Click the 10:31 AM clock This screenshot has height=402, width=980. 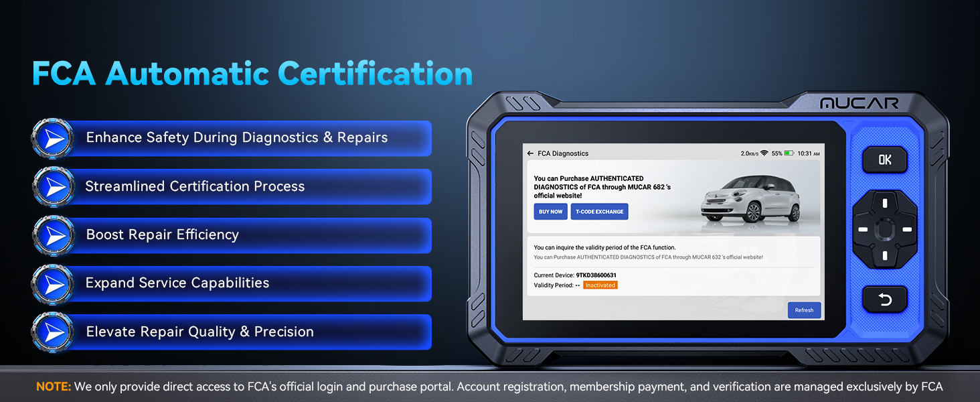(809, 153)
